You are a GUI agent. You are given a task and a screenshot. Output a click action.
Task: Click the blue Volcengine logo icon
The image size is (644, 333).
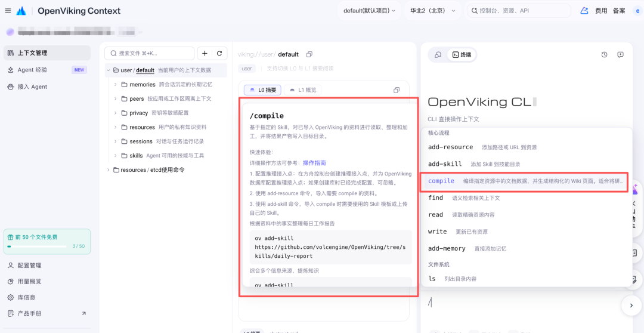click(21, 11)
